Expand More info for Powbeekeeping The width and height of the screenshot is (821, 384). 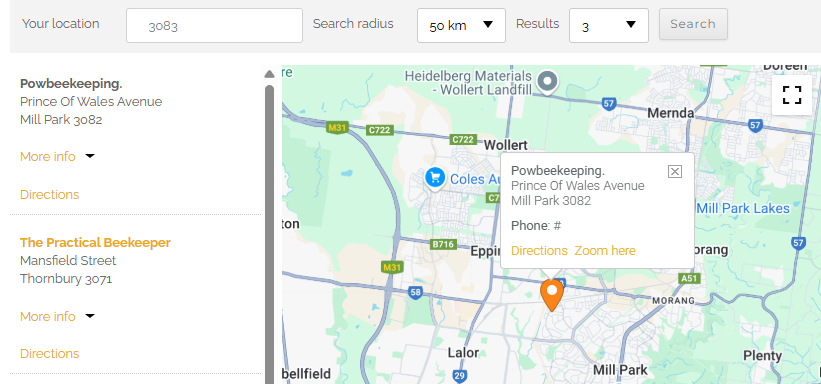(x=57, y=157)
